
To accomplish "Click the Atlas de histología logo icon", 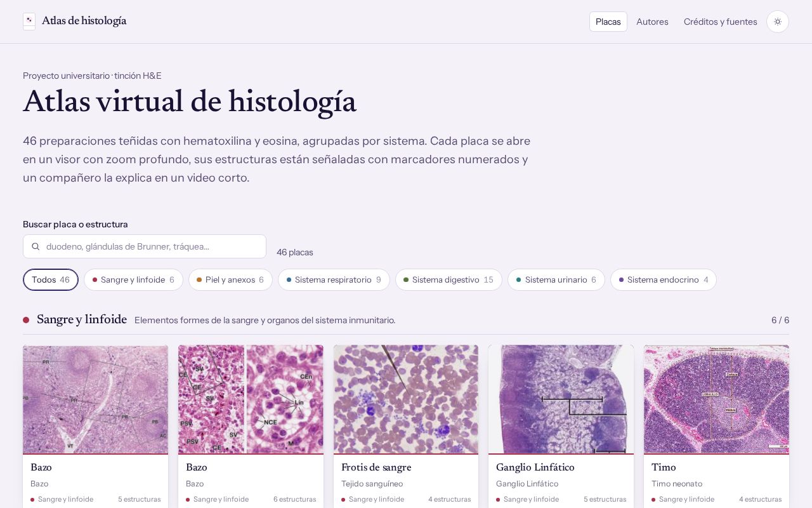I will (29, 22).
